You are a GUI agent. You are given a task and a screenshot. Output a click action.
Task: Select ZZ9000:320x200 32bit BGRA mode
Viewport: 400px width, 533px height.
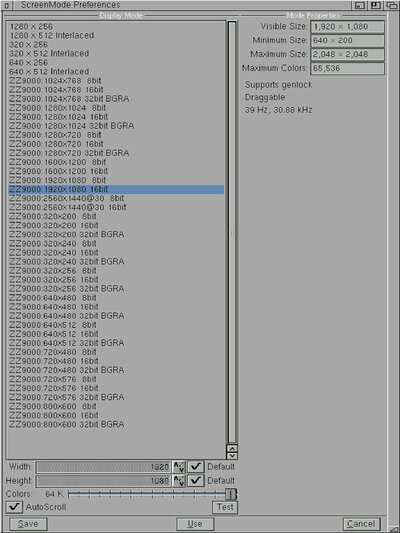click(116, 234)
